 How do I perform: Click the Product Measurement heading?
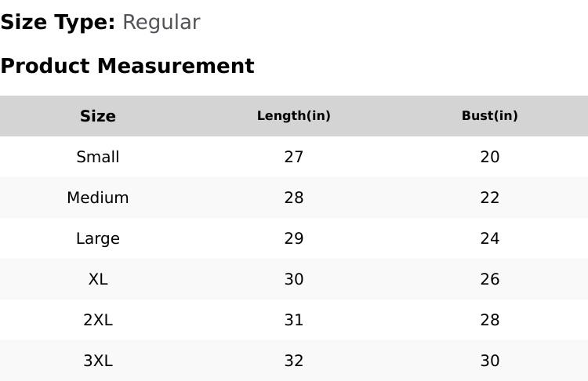tap(127, 66)
